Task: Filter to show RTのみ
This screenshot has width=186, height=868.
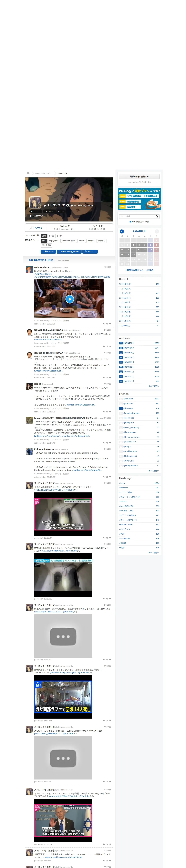Action: tap(81, 241)
